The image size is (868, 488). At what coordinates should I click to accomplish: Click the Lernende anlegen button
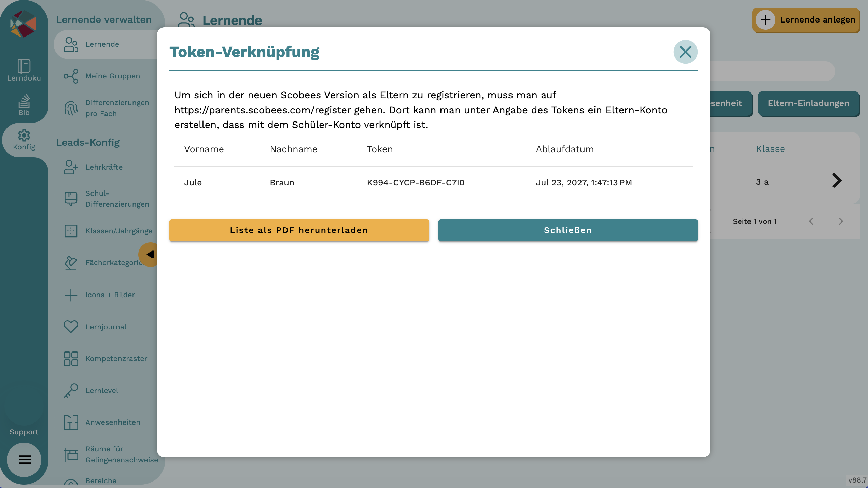pyautogui.click(x=806, y=20)
